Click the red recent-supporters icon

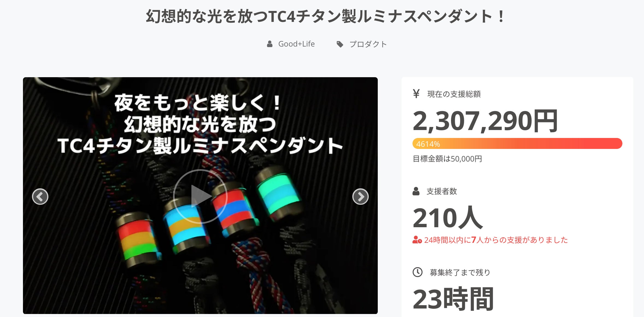[x=417, y=240]
